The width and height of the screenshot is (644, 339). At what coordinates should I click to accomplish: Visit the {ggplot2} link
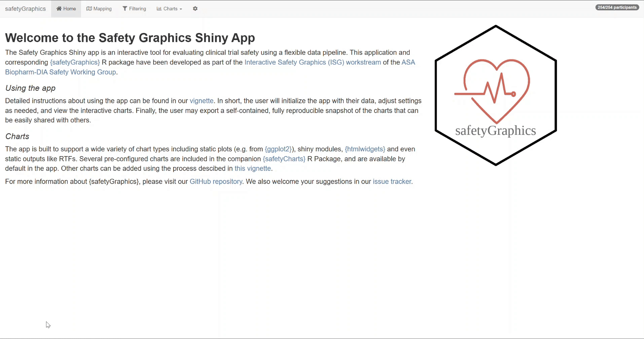[278, 149]
